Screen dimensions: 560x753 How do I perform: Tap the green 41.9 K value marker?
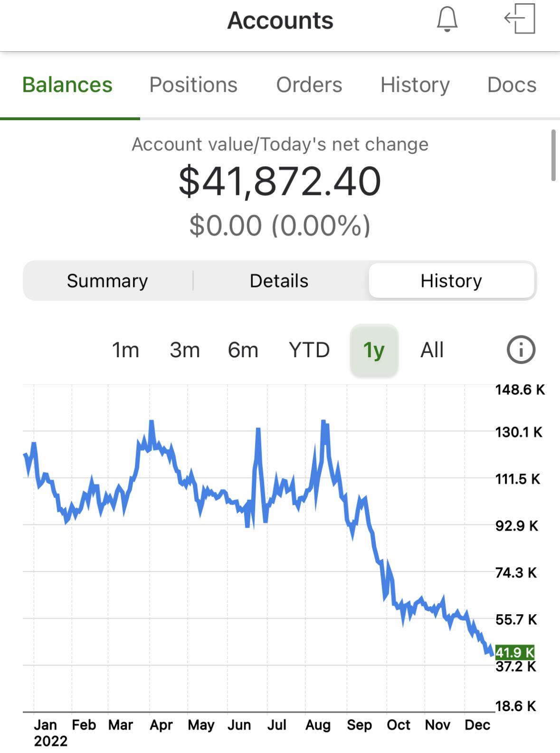514,652
